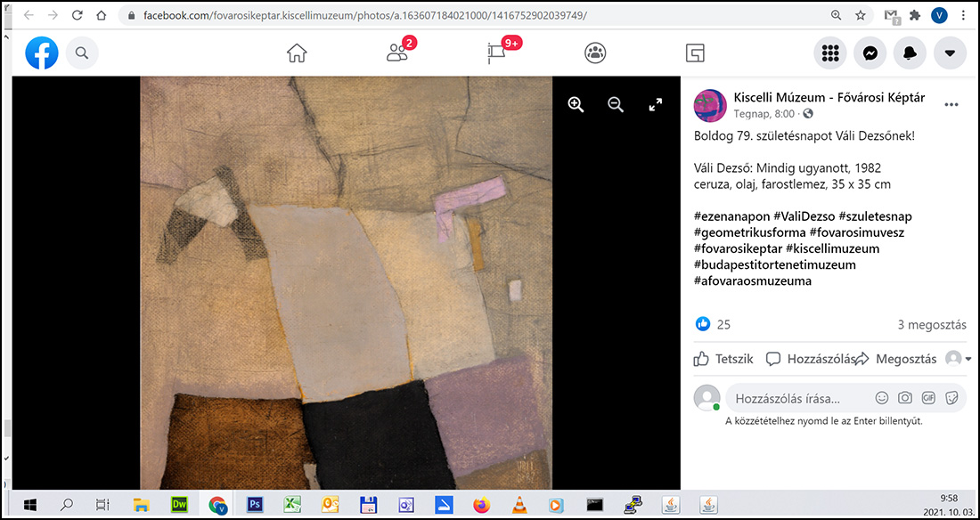Zoom out of the photo
980x520 pixels.
616,104
